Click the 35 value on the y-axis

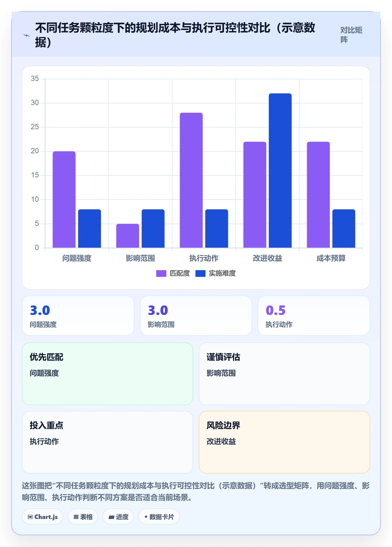pos(35,78)
